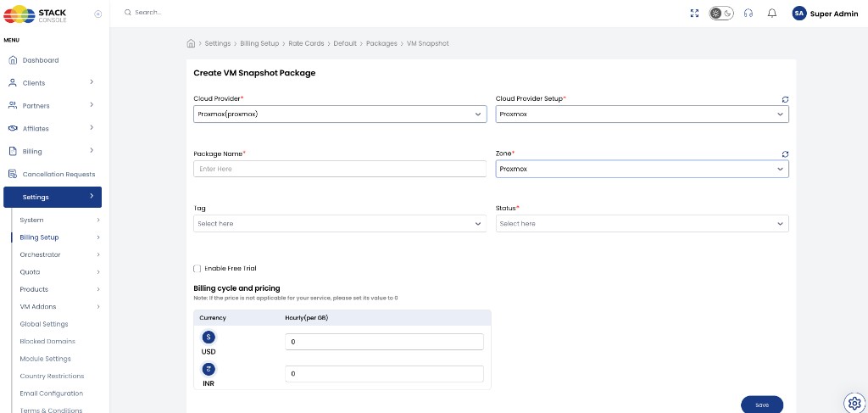Click the top Search field

(x=148, y=12)
